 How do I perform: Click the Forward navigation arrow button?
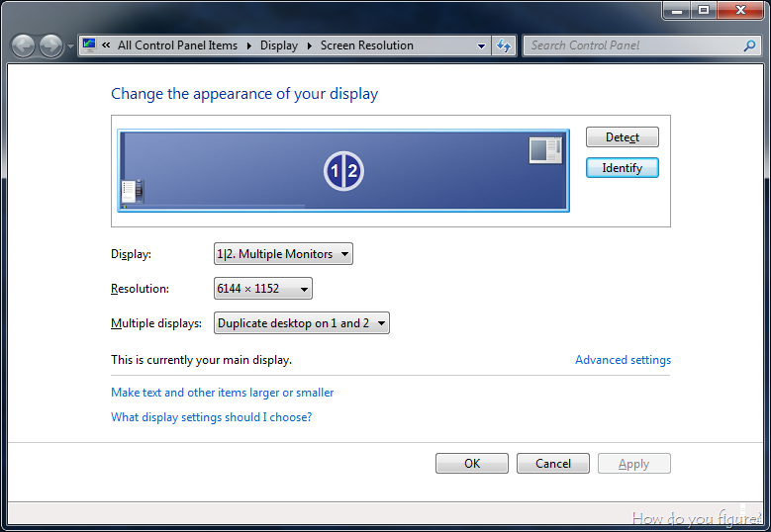click(50, 45)
